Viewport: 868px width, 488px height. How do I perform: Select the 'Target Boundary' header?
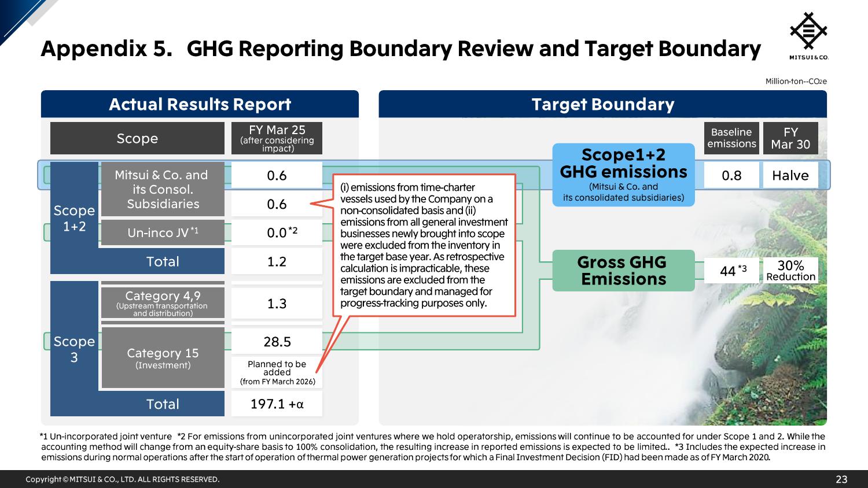[602, 104]
